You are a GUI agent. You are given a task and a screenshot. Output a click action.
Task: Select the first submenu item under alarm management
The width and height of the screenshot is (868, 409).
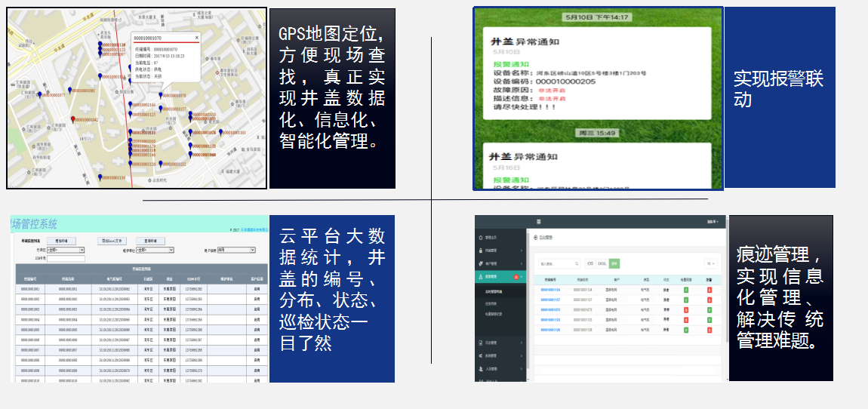pyautogui.click(x=500, y=292)
